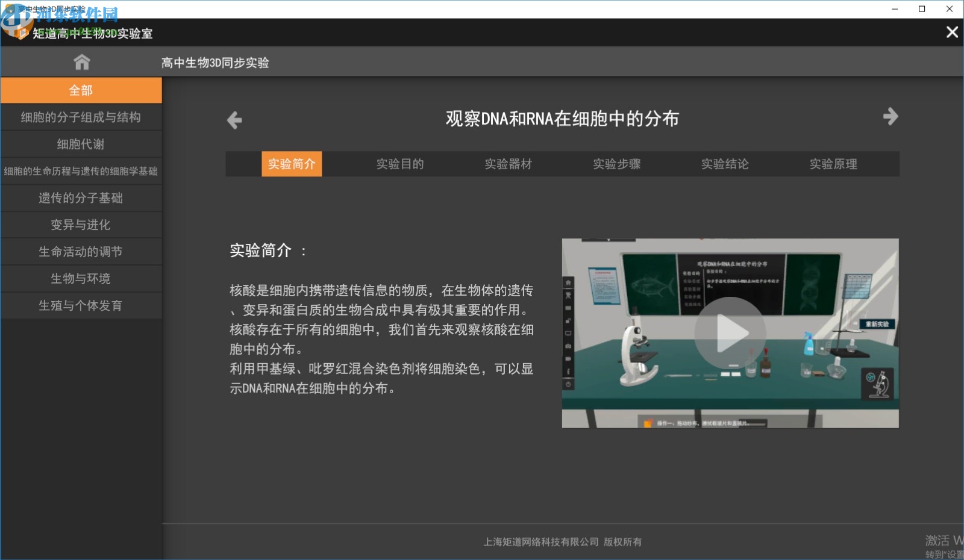
Task: Open 生命活动的调节 category
Action: [x=81, y=252]
